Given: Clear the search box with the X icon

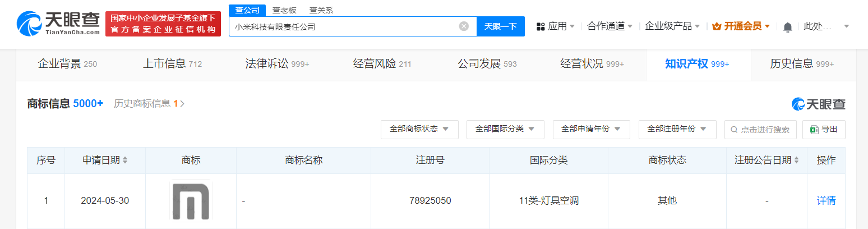Looking at the screenshot, I should click(464, 26).
